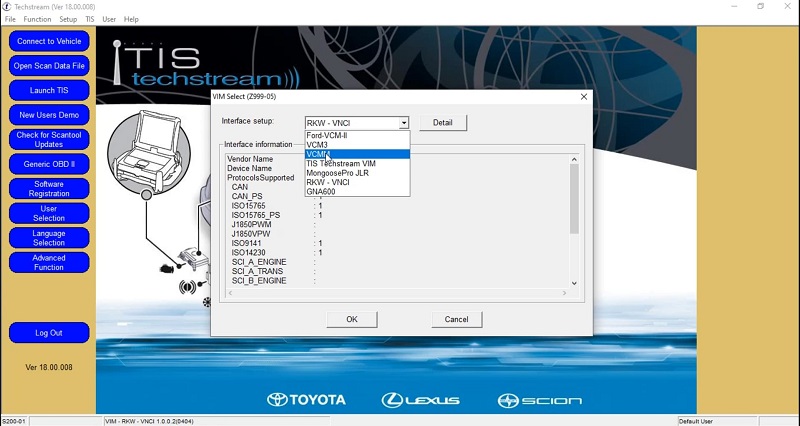
Task: Open New Users Demo
Action: click(49, 115)
